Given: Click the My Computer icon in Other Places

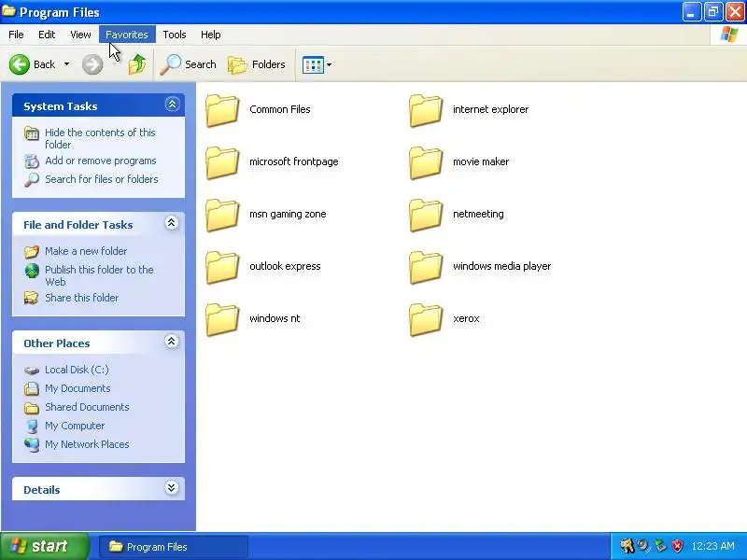Looking at the screenshot, I should (x=32, y=427).
